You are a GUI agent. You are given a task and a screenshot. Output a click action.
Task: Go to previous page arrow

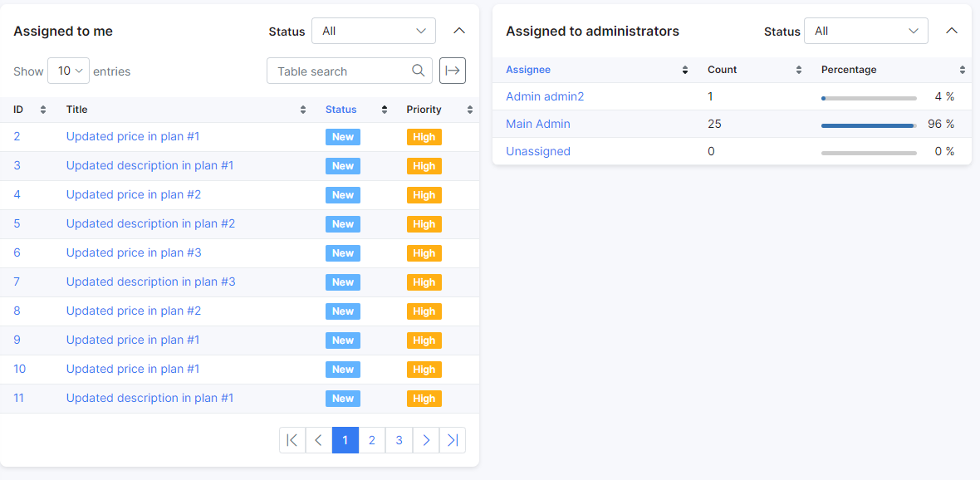pos(319,440)
